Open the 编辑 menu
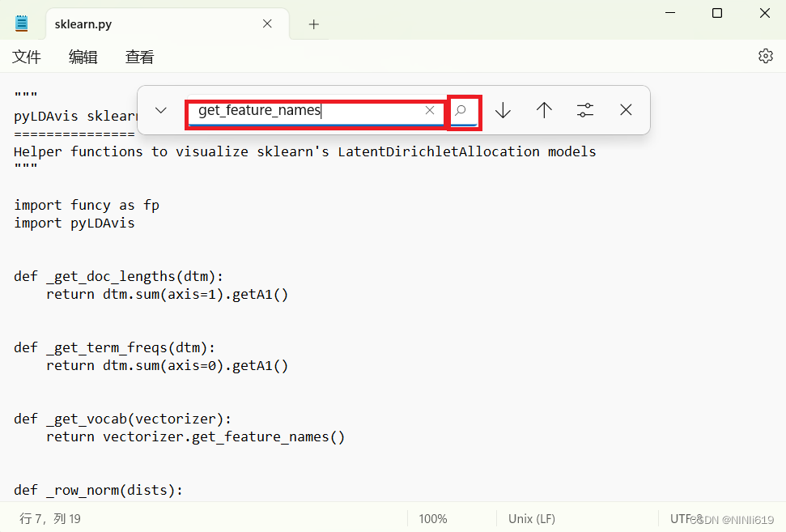 pyautogui.click(x=82, y=57)
